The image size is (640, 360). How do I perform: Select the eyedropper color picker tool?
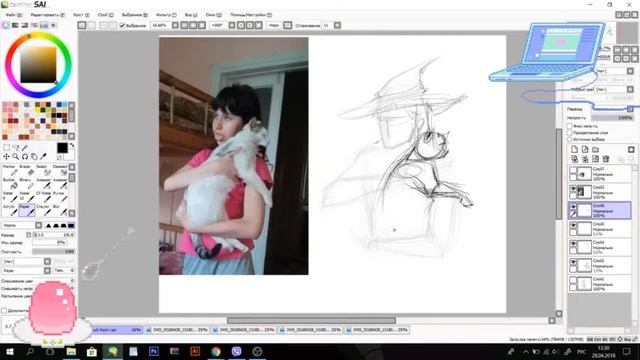(x=43, y=156)
